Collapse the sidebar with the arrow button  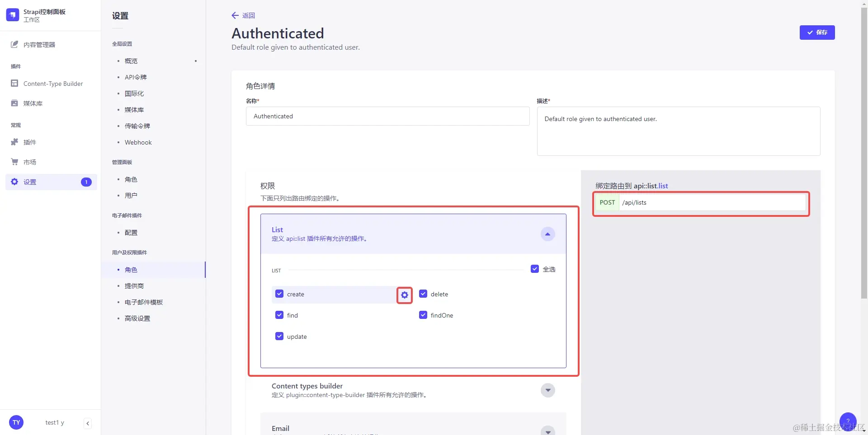pyautogui.click(x=88, y=423)
